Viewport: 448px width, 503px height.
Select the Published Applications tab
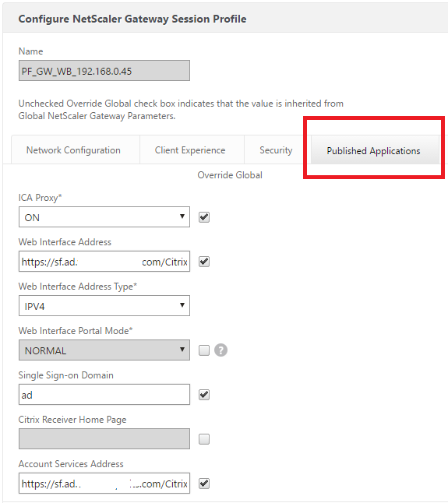[373, 150]
